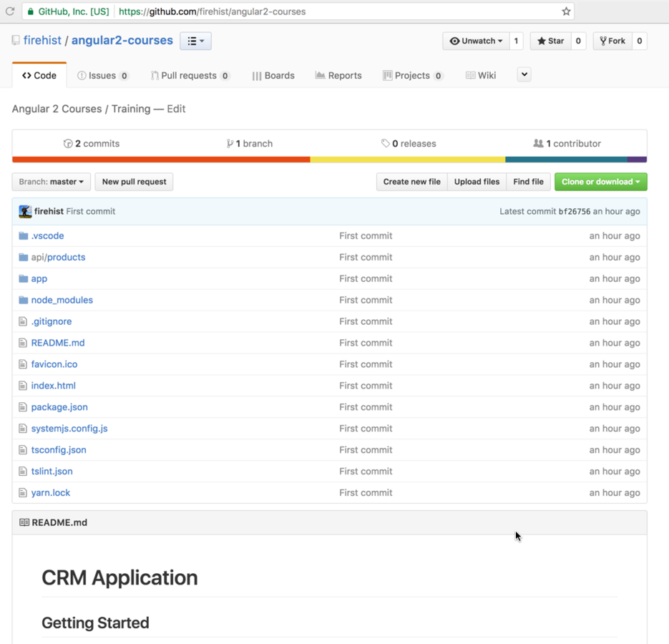Click the .vscode folder icon

pyautogui.click(x=24, y=235)
